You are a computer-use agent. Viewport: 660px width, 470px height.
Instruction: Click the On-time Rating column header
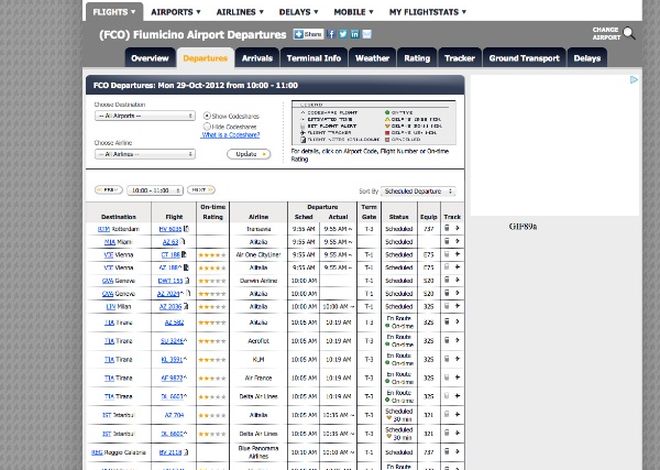pos(213,212)
